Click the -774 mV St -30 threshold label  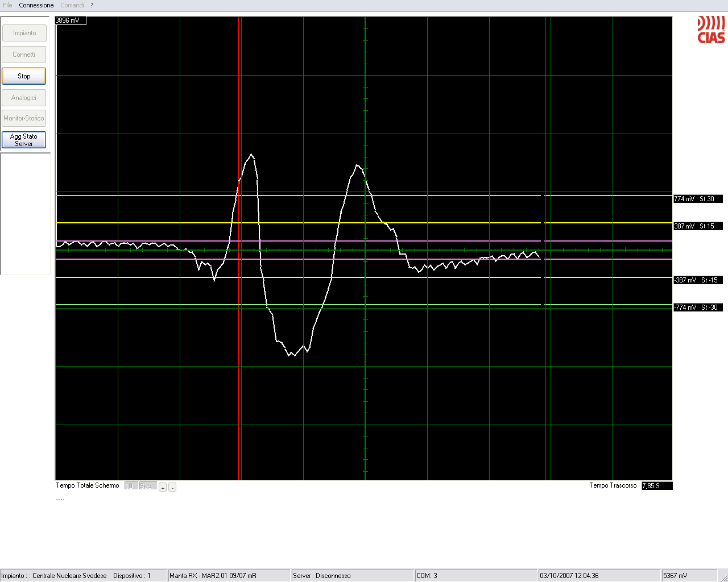click(x=698, y=307)
